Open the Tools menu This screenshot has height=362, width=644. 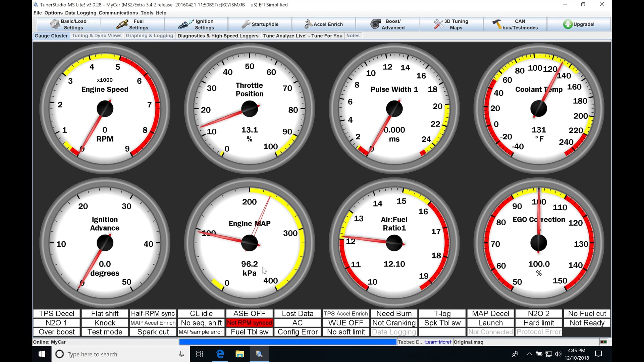pos(147,13)
